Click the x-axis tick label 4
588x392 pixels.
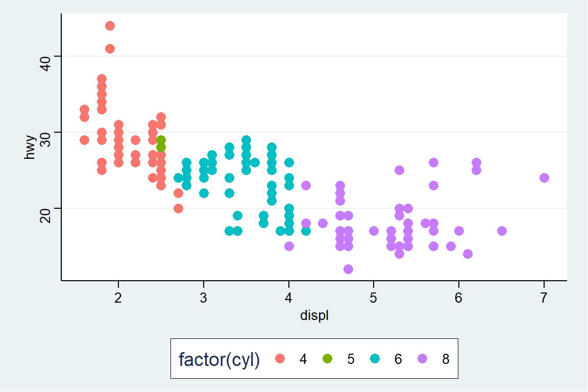pos(289,297)
